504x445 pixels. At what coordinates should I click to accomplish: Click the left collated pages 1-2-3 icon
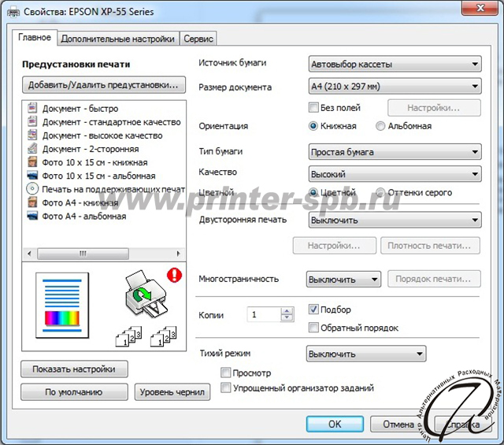pyautogui.click(x=128, y=336)
